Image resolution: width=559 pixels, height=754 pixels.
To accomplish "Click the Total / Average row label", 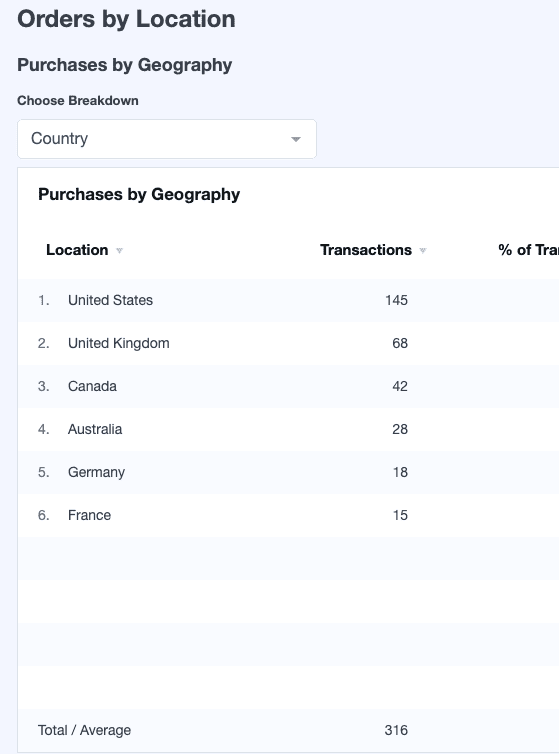I will click(x=84, y=730).
